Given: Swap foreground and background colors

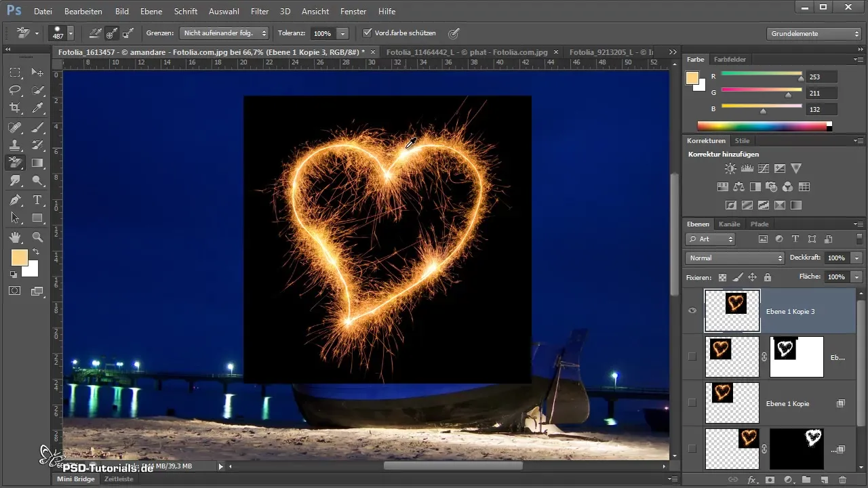Looking at the screenshot, I should click(x=35, y=251).
